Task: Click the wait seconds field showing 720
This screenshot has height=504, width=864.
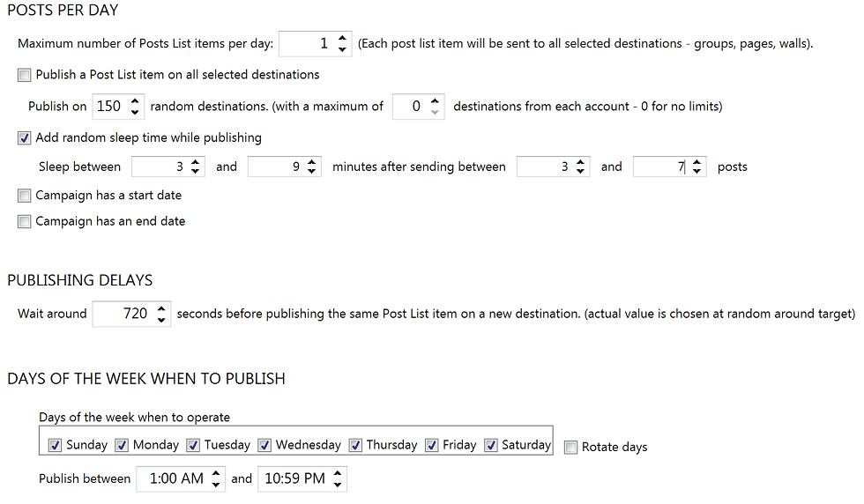Action: [123, 314]
